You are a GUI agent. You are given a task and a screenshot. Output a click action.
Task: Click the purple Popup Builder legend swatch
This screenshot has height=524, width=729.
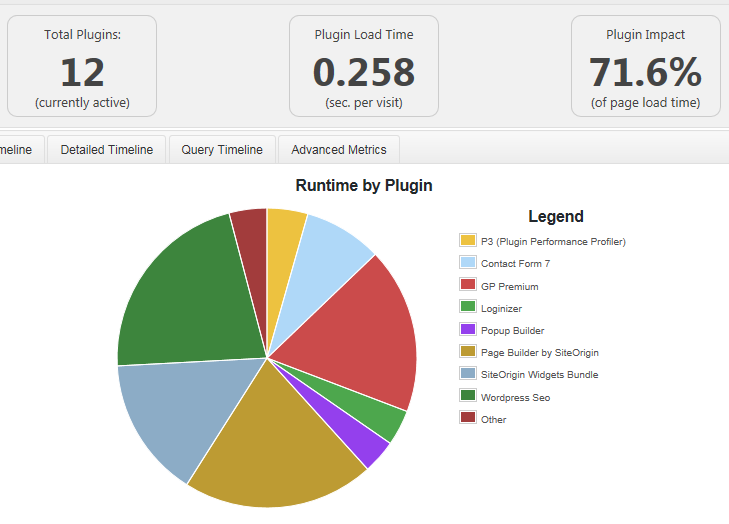coord(468,329)
